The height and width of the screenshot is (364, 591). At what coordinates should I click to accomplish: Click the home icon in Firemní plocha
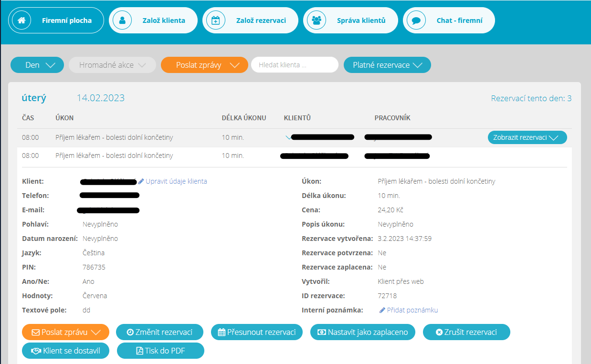[x=21, y=21]
